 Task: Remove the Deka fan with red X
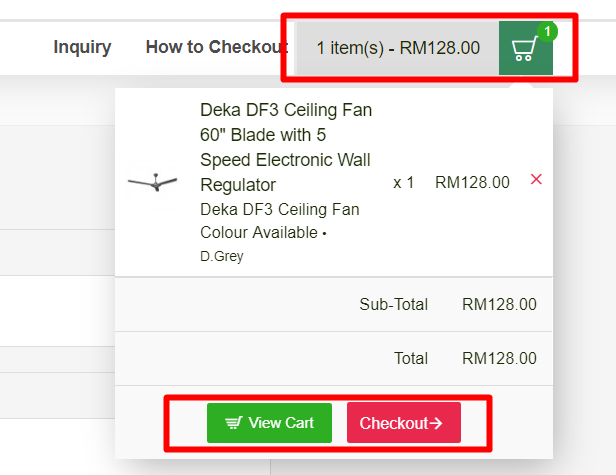point(536,179)
